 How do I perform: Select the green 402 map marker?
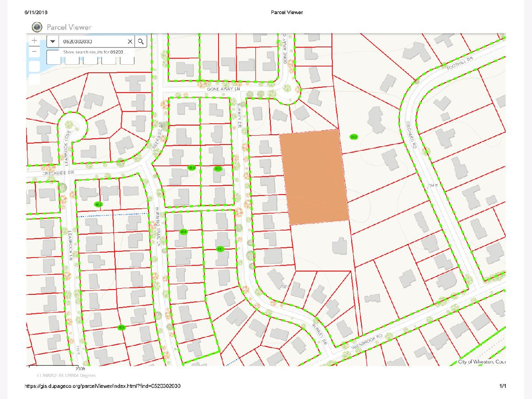pyautogui.click(x=121, y=328)
